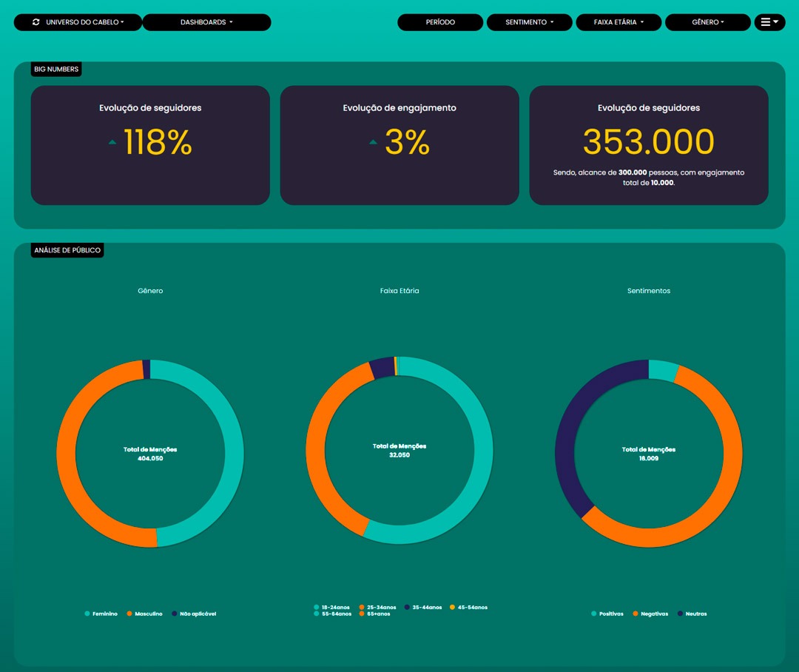The width and height of the screenshot is (799, 672).
Task: Toggle the Masculino legend entry
Action: (145, 614)
